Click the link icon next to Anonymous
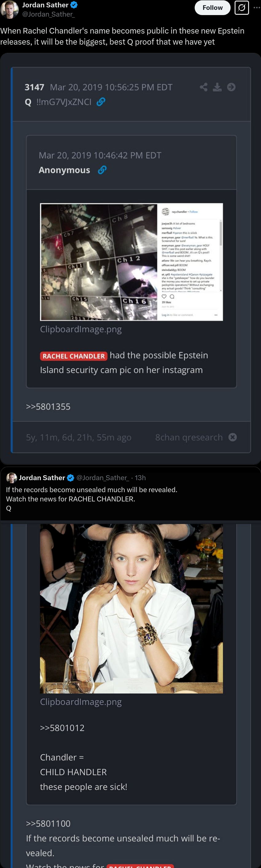 (x=102, y=170)
